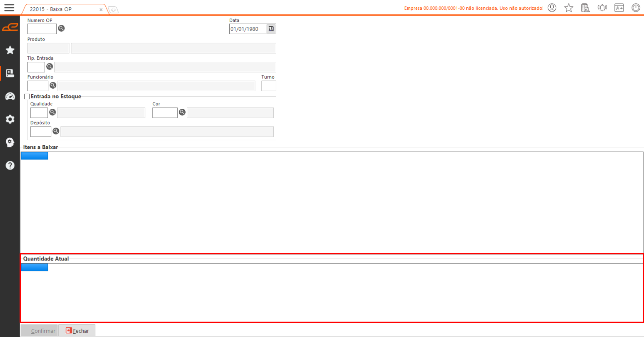This screenshot has height=337, width=644.
Task: Click the Confirmar button
Action: 39,331
